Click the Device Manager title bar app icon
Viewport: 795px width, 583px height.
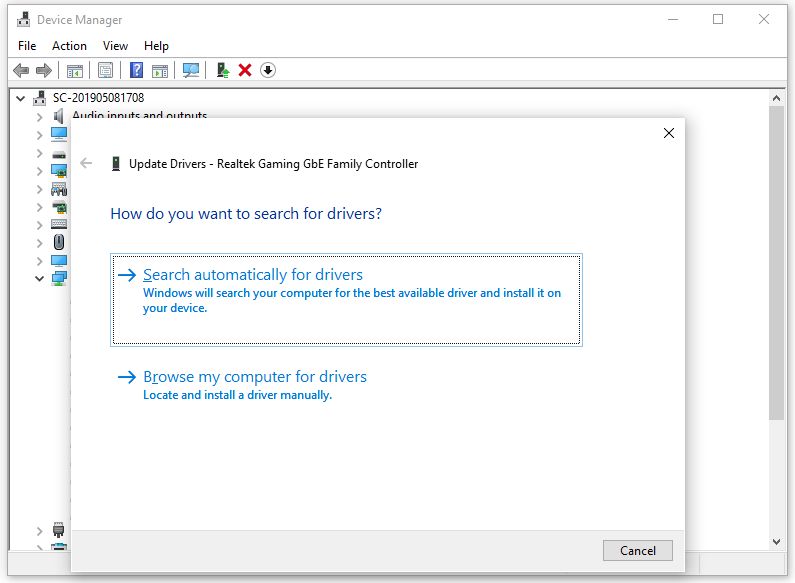(23, 19)
